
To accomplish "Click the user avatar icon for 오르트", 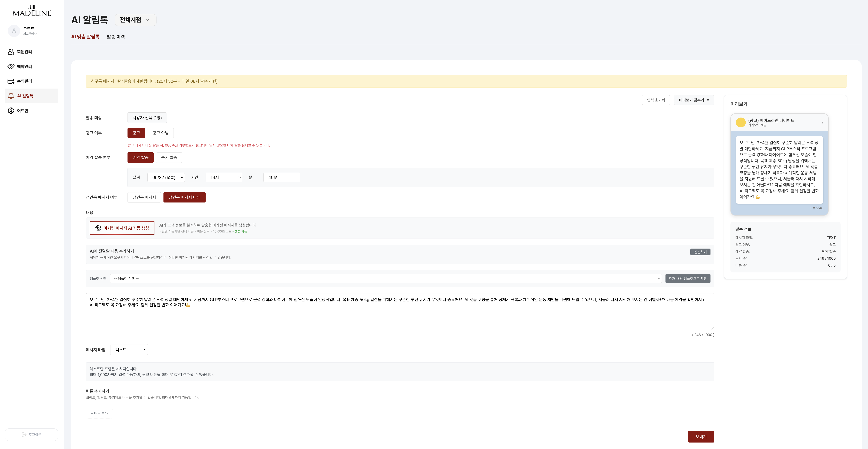I will [14, 31].
